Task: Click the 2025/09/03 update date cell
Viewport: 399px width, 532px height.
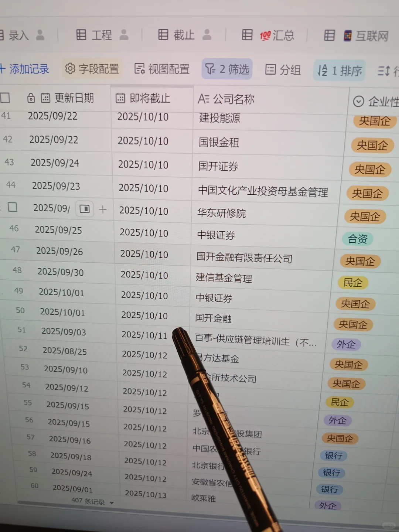Action: [64, 331]
